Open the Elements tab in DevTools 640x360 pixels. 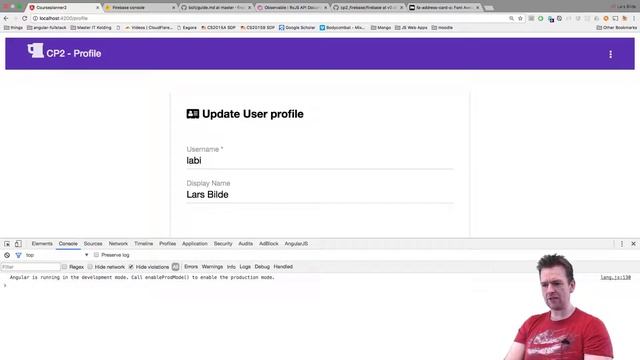click(x=42, y=244)
